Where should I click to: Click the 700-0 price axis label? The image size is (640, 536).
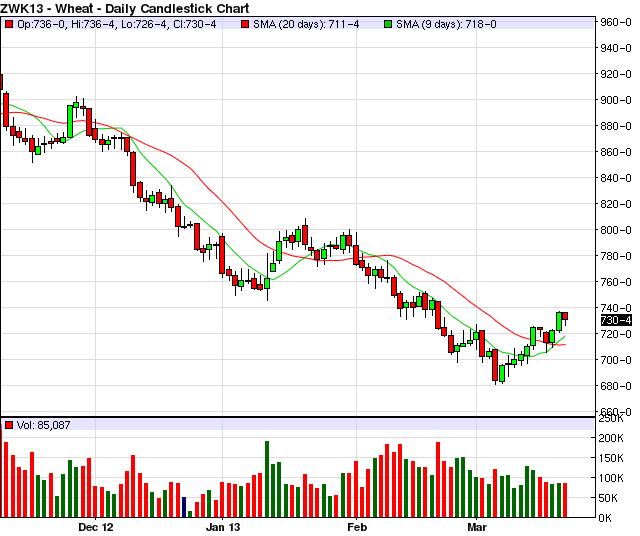point(616,360)
